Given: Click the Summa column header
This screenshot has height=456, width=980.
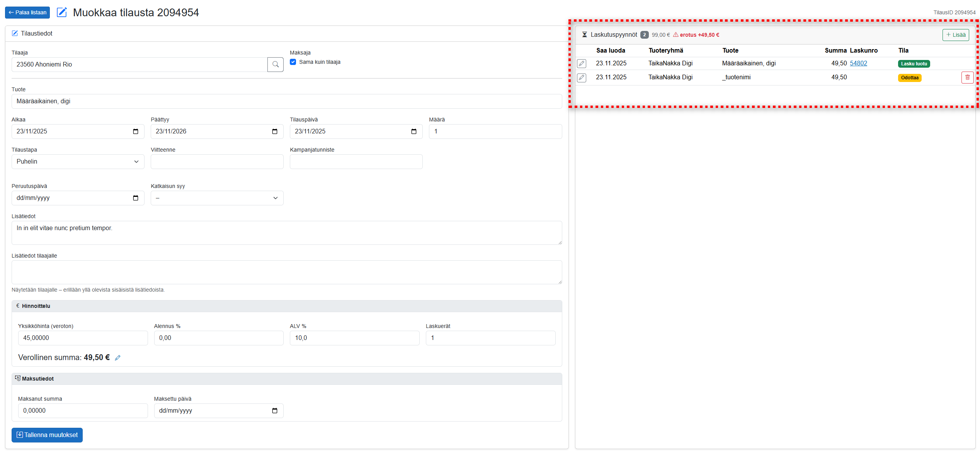Looking at the screenshot, I should click(x=835, y=50).
